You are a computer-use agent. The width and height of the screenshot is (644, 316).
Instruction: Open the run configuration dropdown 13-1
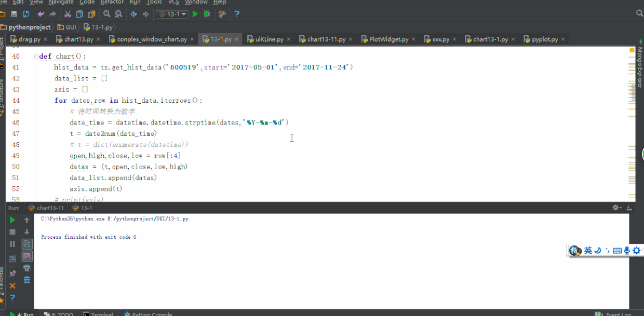[x=172, y=14]
